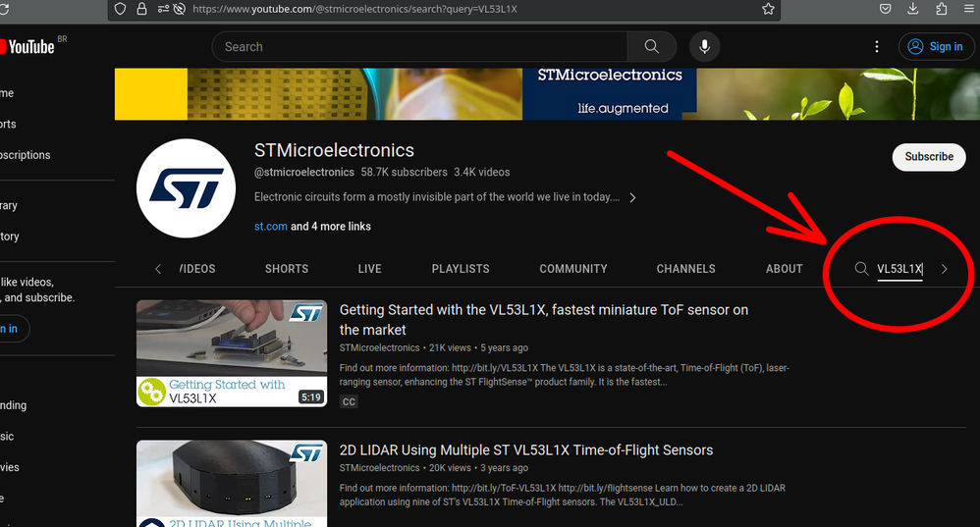980x527 pixels.
Task: Open the extensions puzzle icon
Action: (x=942, y=9)
